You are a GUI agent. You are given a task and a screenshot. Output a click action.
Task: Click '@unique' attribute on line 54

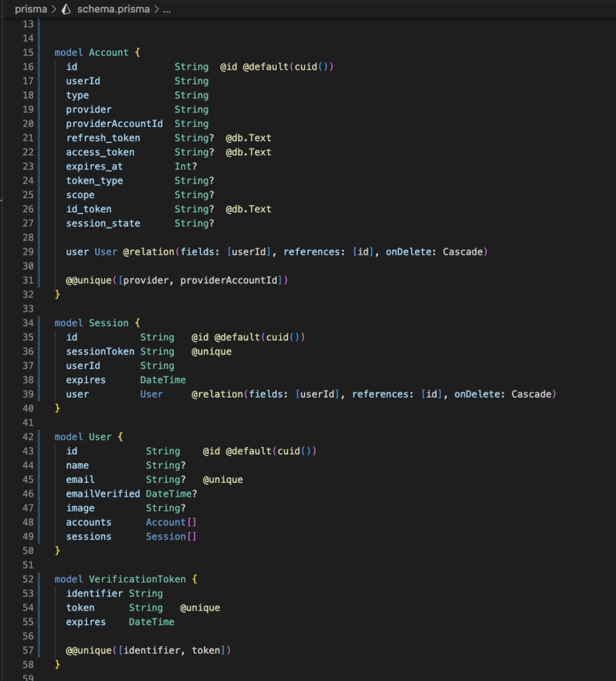[x=200, y=608]
